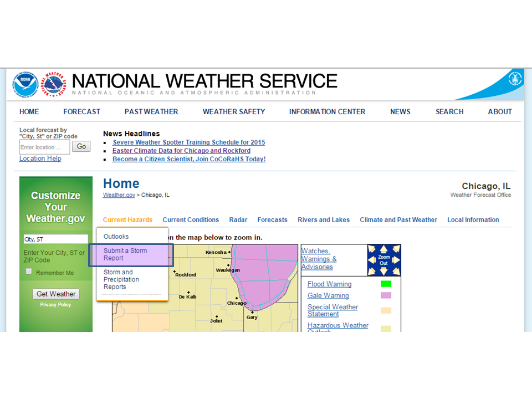Image resolution: width=532 pixels, height=399 pixels.
Task: Click the Chicago, IL office title
Action: pyautogui.click(x=486, y=186)
